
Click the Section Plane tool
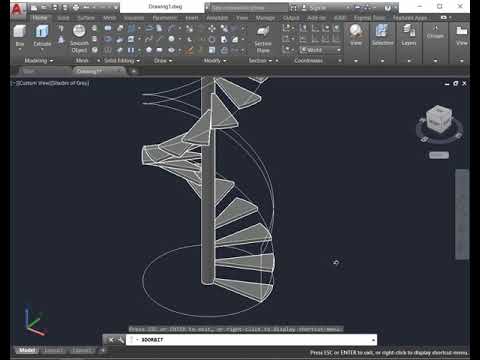(263, 39)
